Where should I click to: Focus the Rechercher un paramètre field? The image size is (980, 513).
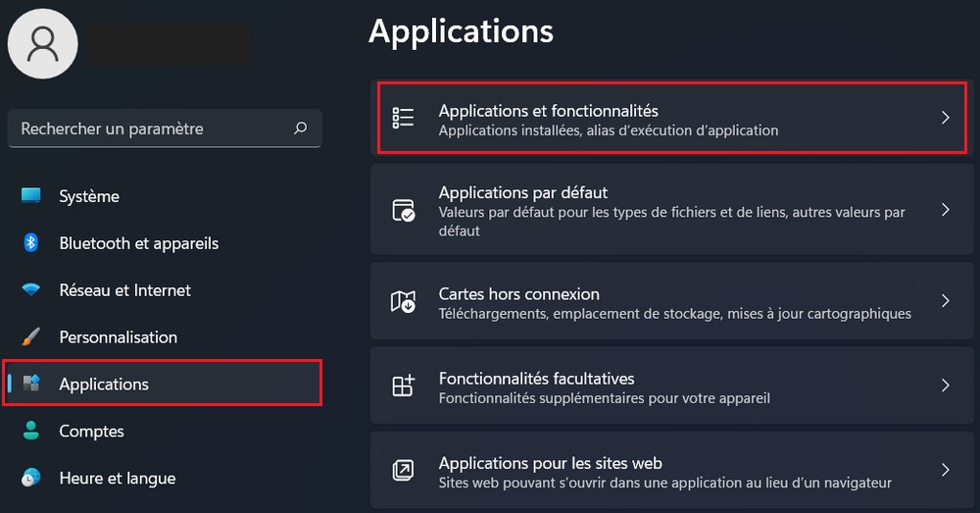click(147, 128)
